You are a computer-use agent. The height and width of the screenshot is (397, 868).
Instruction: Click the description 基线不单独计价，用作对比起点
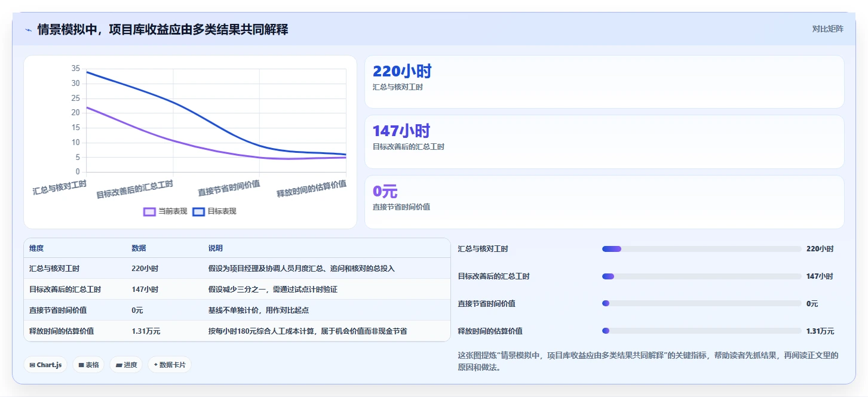click(x=259, y=310)
